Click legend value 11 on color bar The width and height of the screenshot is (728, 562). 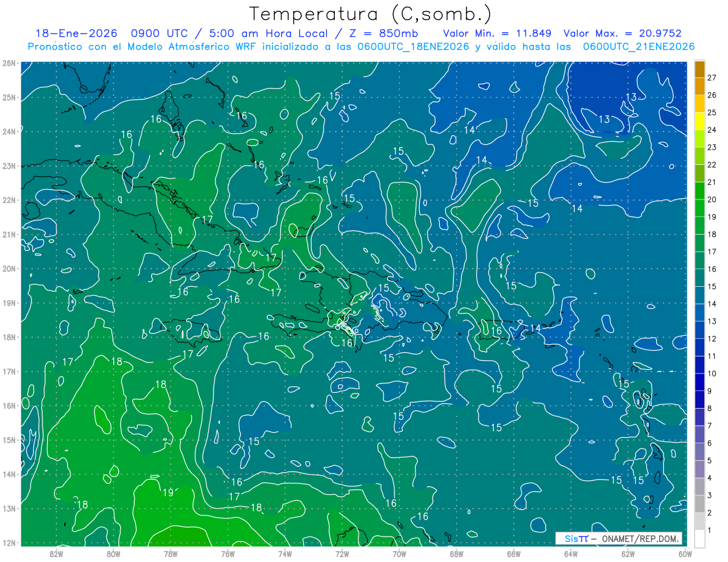click(712, 356)
